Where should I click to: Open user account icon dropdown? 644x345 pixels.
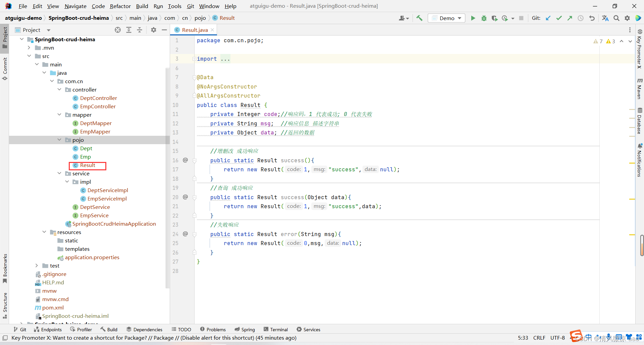(x=404, y=18)
